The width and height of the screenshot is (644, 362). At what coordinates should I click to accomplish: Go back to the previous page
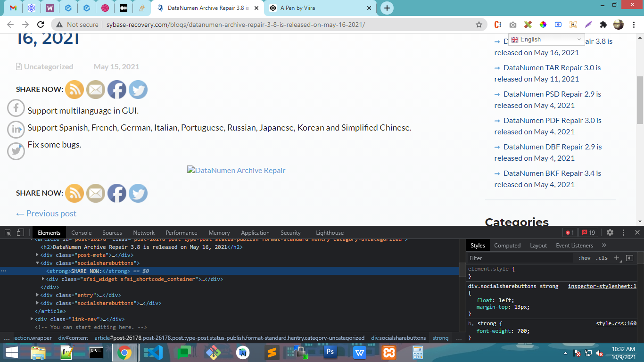(x=10, y=25)
